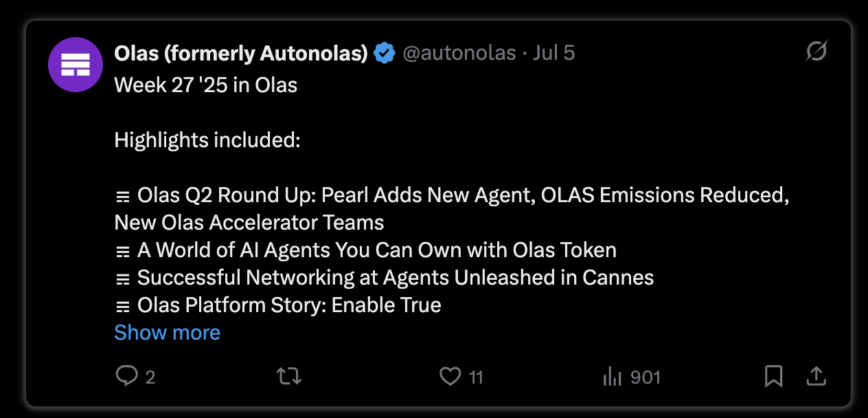Like the post with the heart icon

click(x=449, y=376)
